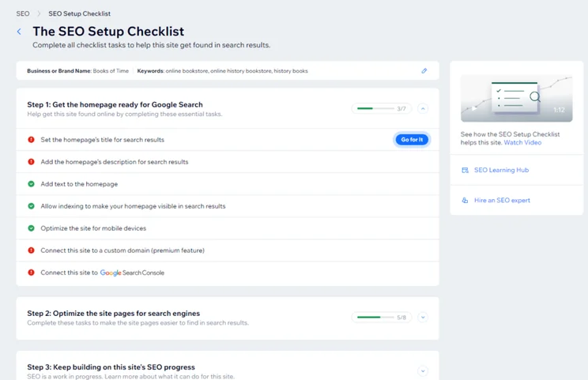This screenshot has width=588, height=380.
Task: Select 'Set the homepage's title for search results' task
Action: [228, 140]
